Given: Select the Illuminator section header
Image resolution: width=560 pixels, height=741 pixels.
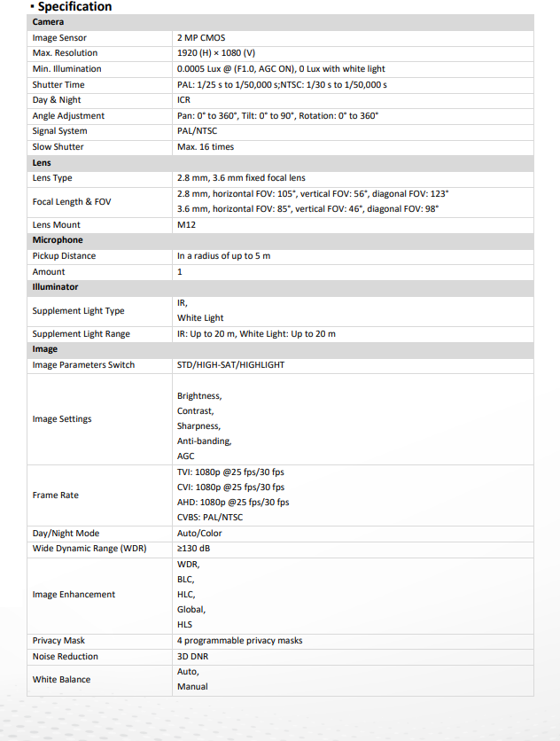Looking at the screenshot, I should (x=281, y=287).
